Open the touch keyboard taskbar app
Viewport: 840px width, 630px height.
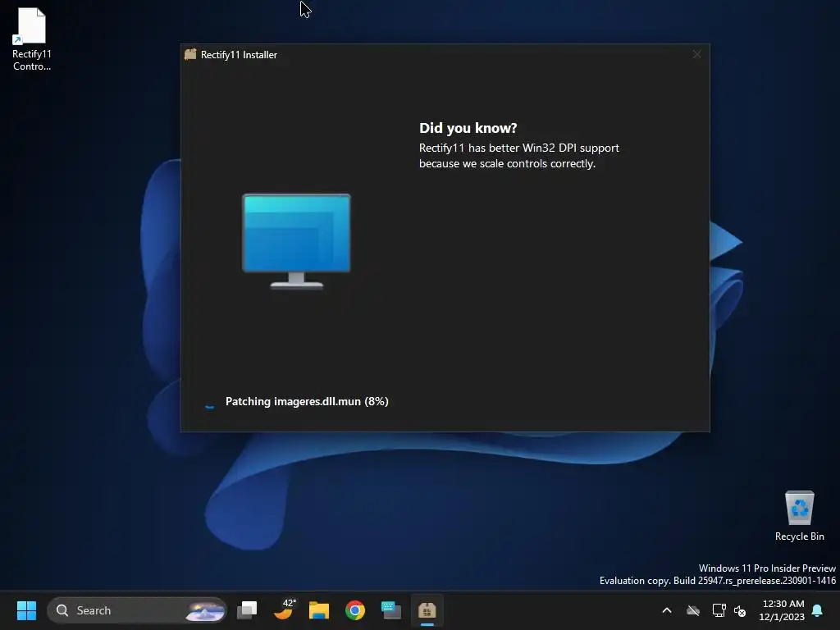(x=391, y=610)
